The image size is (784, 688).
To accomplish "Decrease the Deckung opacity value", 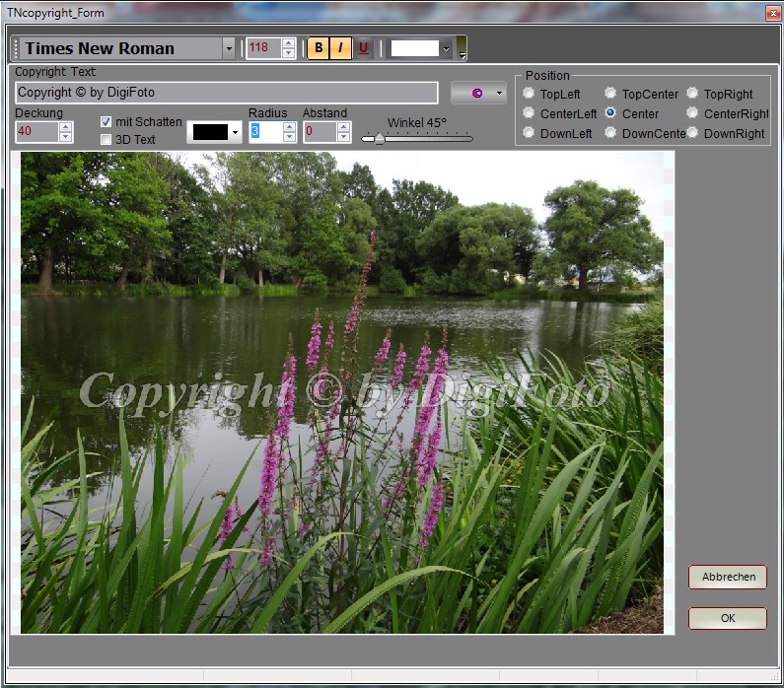I will pyautogui.click(x=65, y=137).
